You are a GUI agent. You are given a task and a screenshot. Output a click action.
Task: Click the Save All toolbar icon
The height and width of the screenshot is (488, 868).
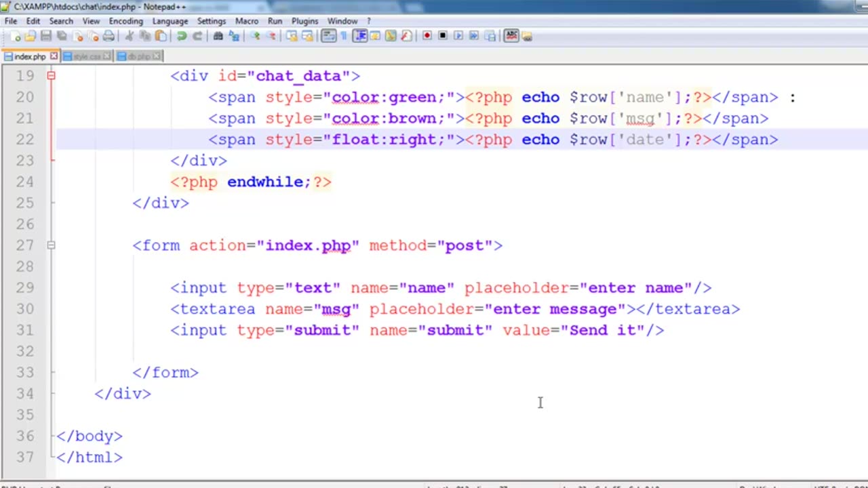tap(62, 36)
